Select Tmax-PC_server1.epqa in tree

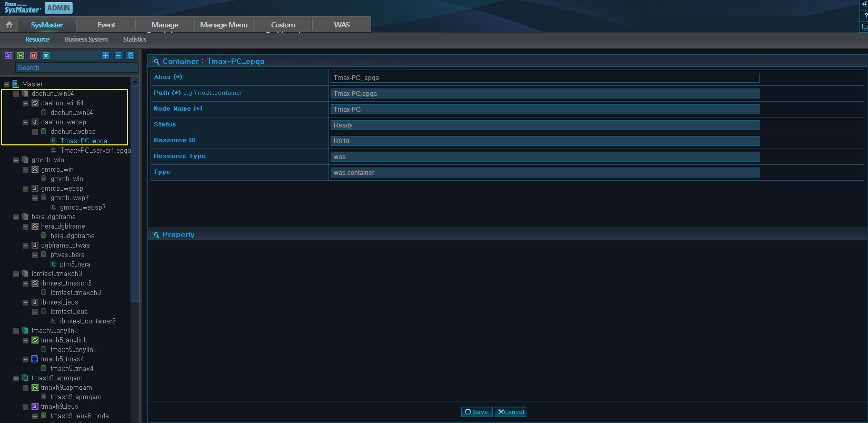(x=95, y=150)
